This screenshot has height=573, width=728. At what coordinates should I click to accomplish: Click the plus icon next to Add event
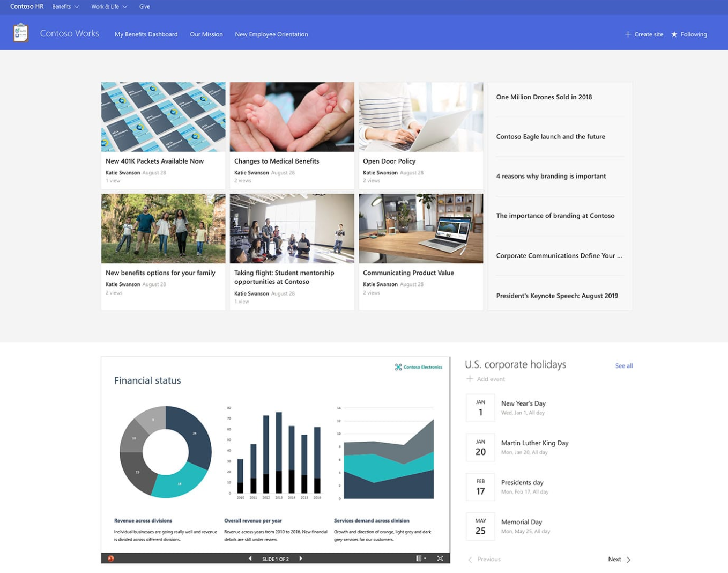(470, 379)
